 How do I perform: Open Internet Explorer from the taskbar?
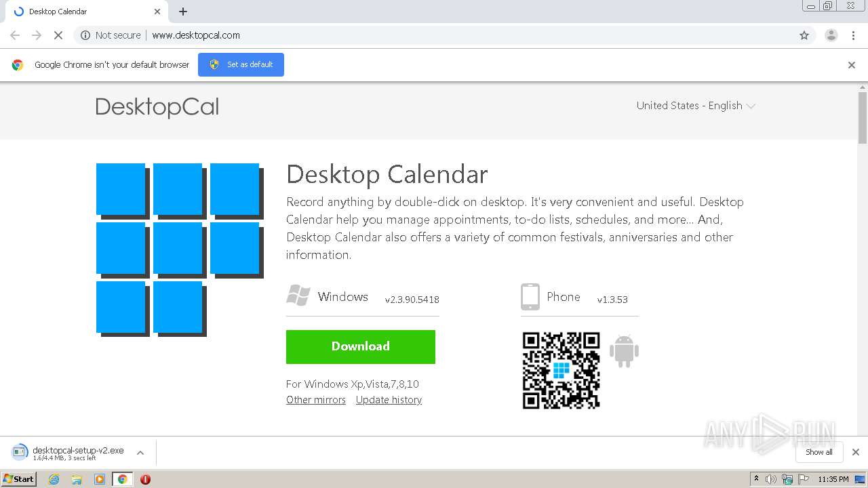click(54, 479)
